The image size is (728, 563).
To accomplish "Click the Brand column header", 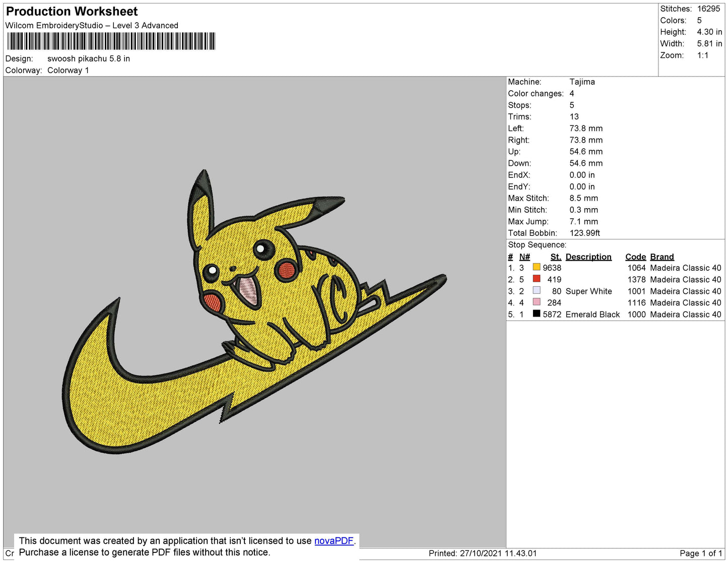I will pos(661,257).
